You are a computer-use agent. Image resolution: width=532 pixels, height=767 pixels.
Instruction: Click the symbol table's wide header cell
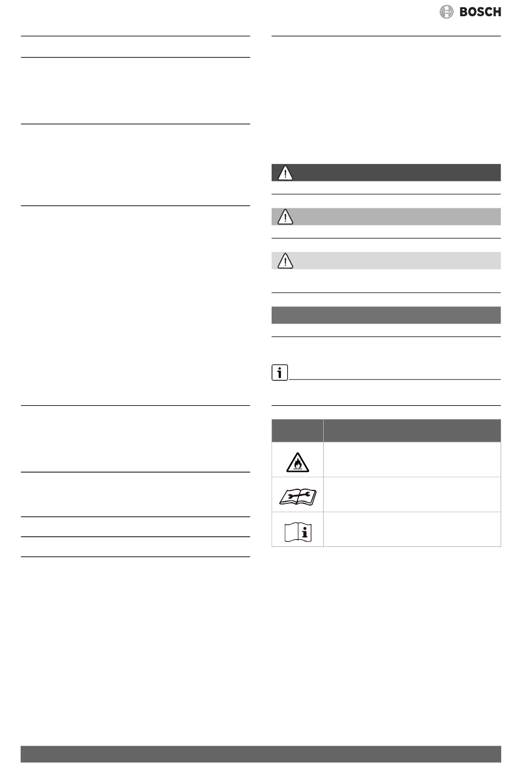[412, 431]
